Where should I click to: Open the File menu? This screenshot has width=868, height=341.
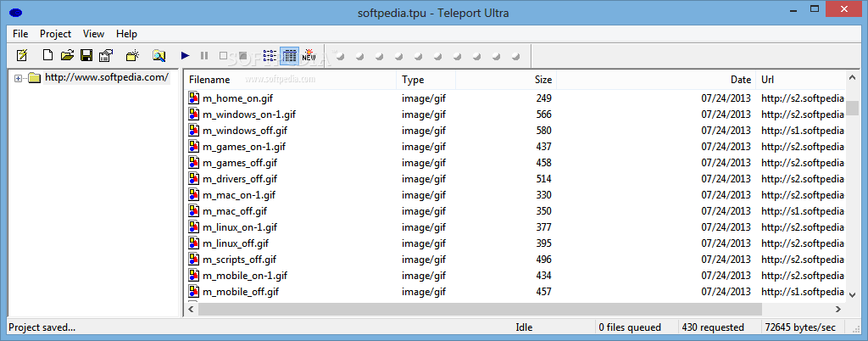tap(20, 34)
